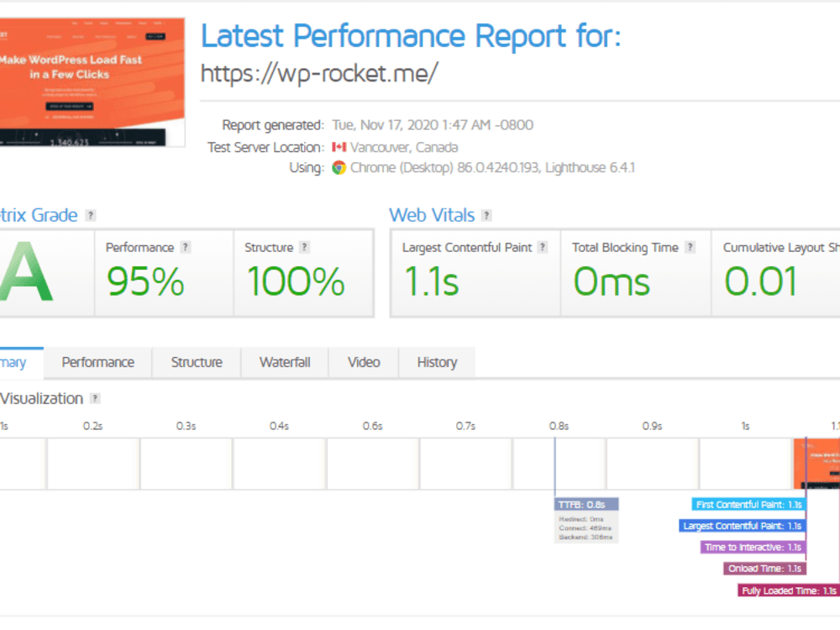Click the help icon next to Visualization
This screenshot has height=630, width=840.
(x=95, y=398)
